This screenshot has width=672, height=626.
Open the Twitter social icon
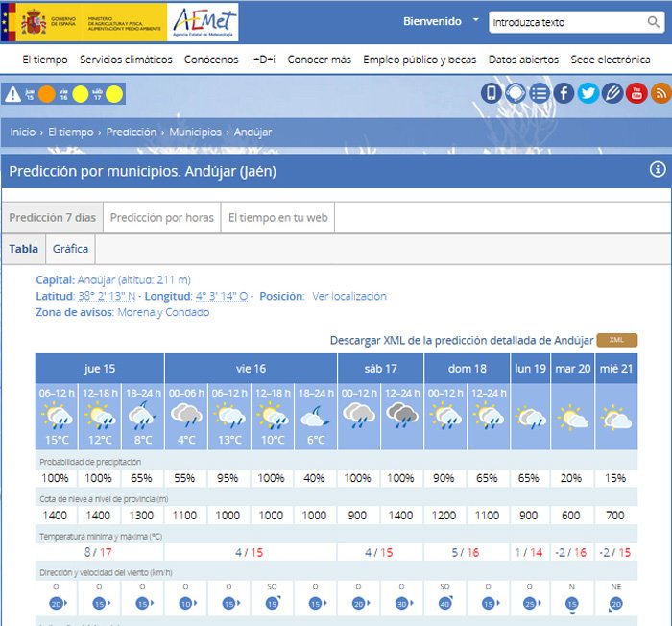588,93
